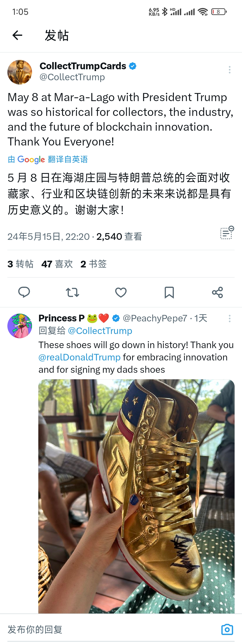
Task: Open Princess P profile avatar
Action: (x=20, y=326)
